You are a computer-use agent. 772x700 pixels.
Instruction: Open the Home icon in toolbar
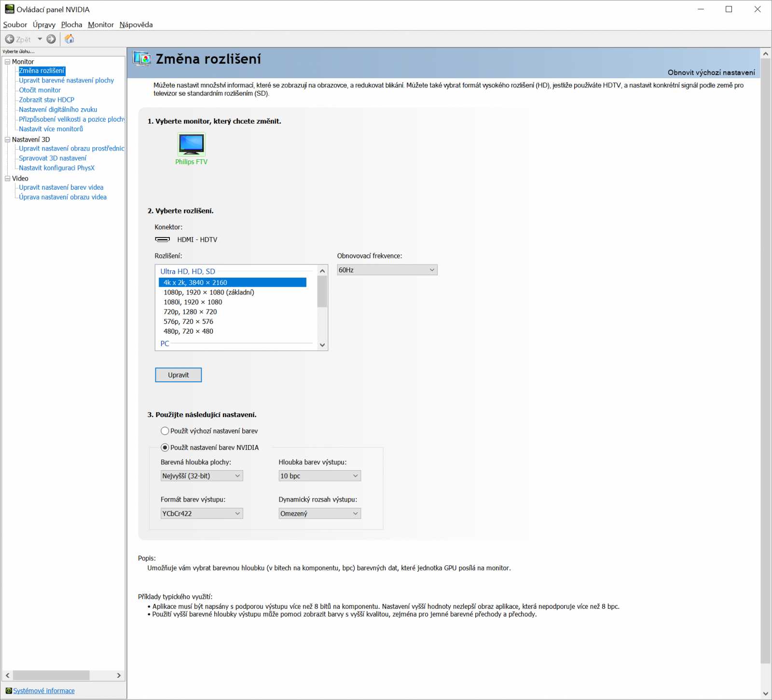[69, 39]
